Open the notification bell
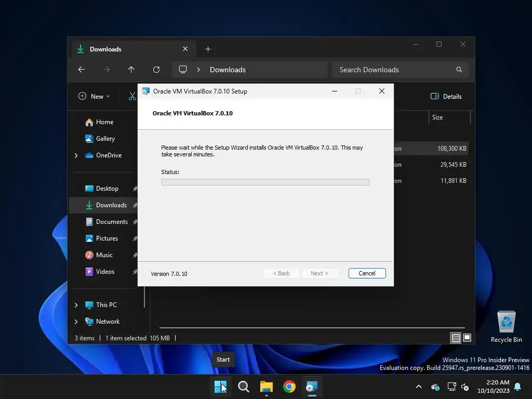 518,387
